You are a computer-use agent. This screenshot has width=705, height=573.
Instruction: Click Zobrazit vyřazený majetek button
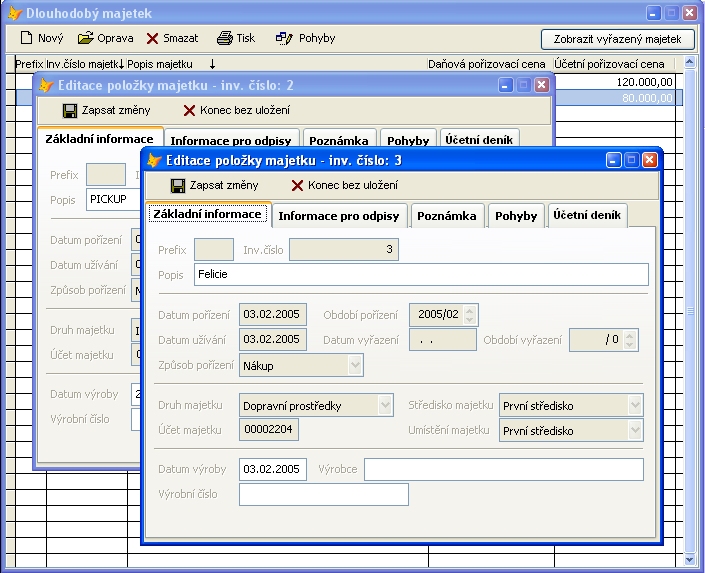coord(617,39)
